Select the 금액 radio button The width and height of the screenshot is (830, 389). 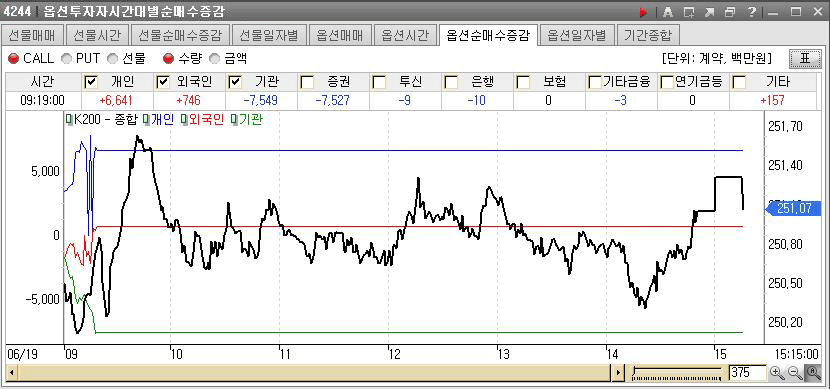(215, 58)
